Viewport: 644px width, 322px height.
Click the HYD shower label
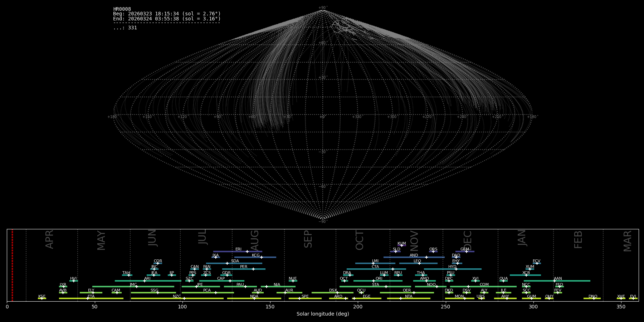tap(452, 267)
